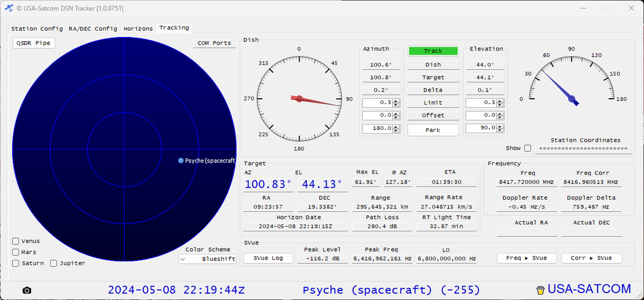Click the target AZ 100.83° readout
Image resolution: width=644 pixels, height=300 pixels.
pos(268,185)
